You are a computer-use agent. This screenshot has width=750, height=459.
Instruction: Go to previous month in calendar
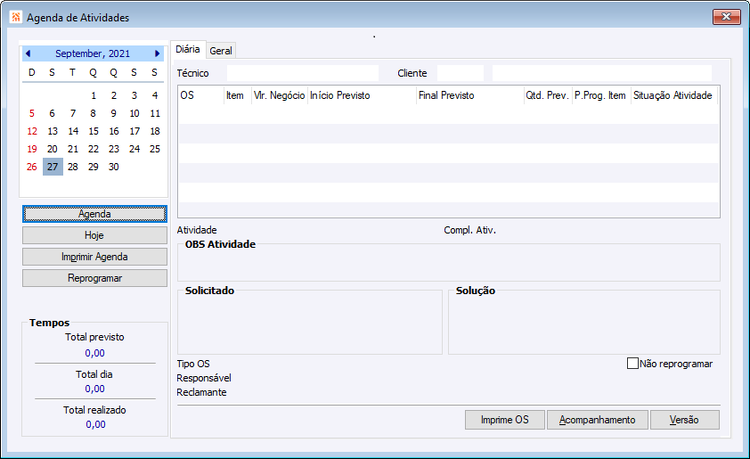28,54
